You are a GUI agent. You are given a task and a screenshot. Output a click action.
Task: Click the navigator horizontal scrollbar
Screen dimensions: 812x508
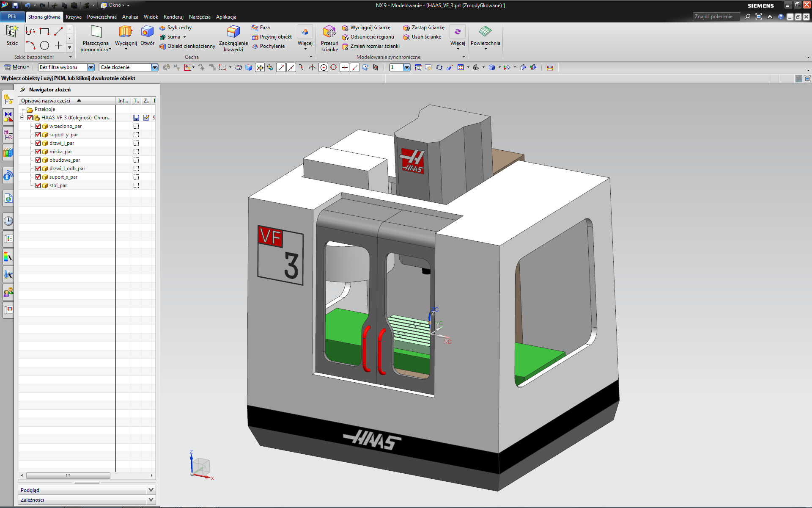pyautogui.click(x=68, y=475)
